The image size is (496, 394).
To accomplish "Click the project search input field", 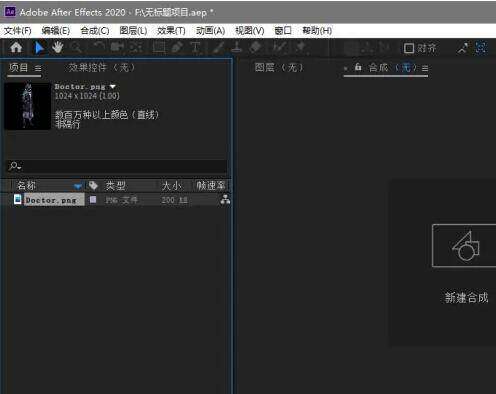I will tap(117, 166).
